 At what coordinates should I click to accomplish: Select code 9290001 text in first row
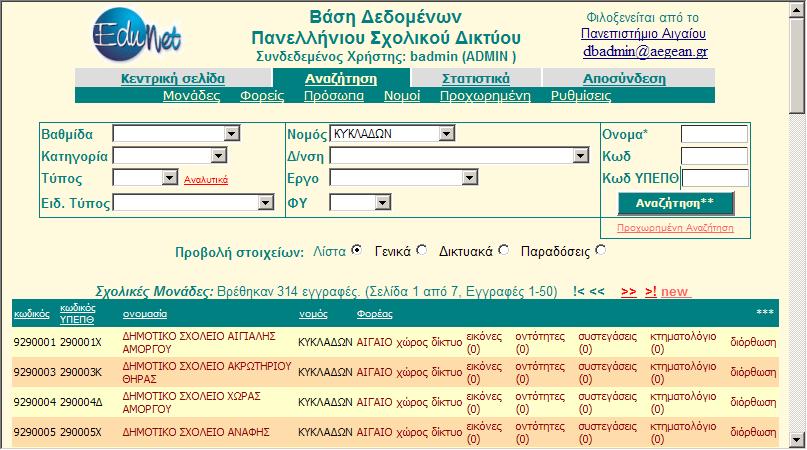[x=34, y=342]
